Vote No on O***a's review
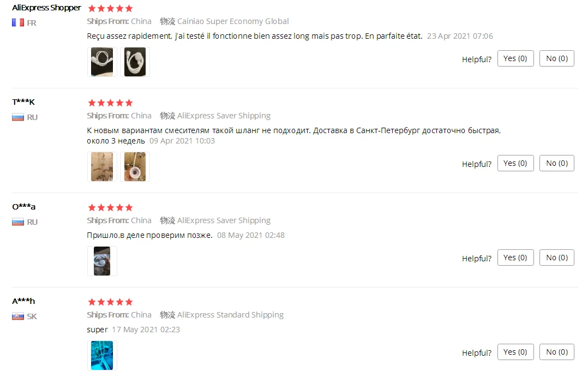Screen dimensions: 588x377 556,258
